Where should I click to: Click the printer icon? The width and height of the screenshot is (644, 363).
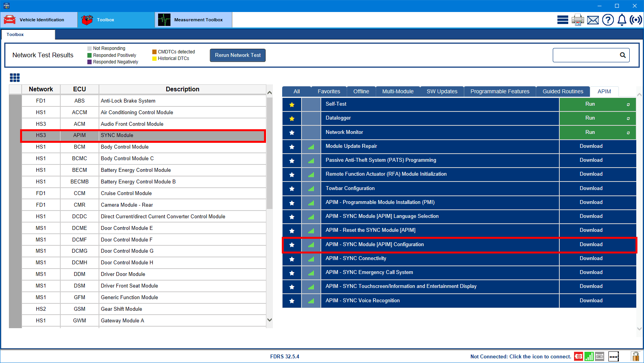[x=578, y=20]
